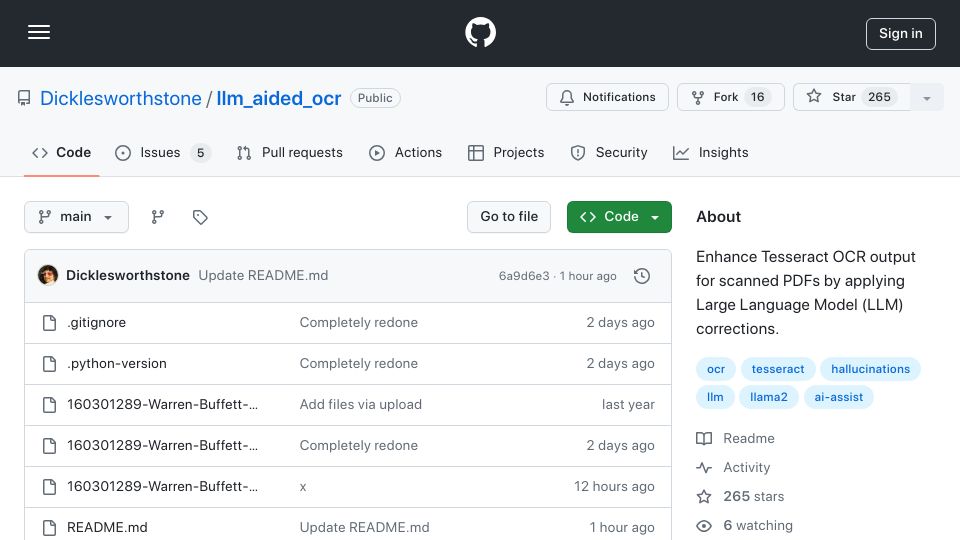Click the Go to file button
960x540 pixels.
(x=509, y=217)
